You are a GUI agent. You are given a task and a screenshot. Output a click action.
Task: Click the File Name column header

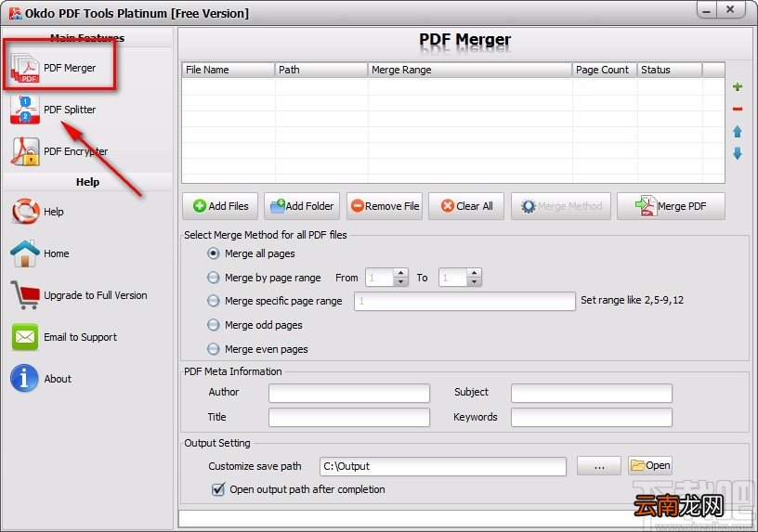(x=229, y=70)
